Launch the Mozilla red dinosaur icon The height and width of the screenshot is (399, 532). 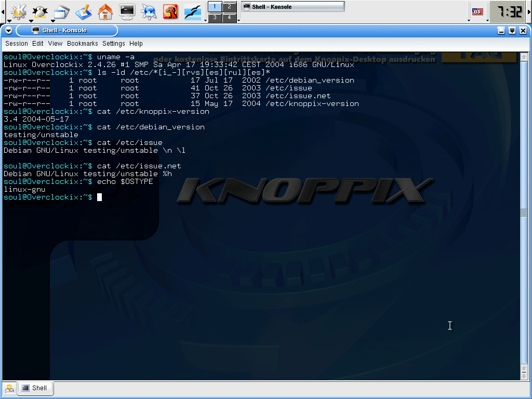[x=170, y=11]
